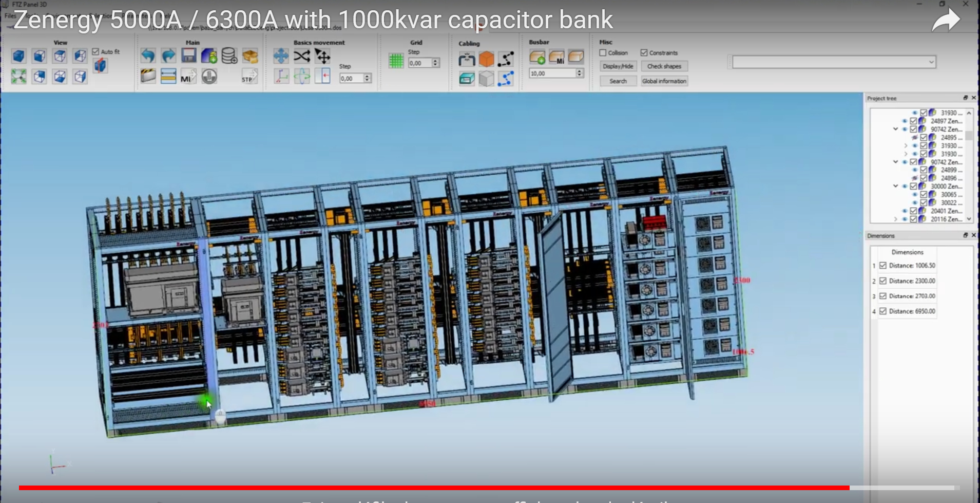Click the green rotate movement icon
Viewport: 980px width, 503px height.
(302, 77)
